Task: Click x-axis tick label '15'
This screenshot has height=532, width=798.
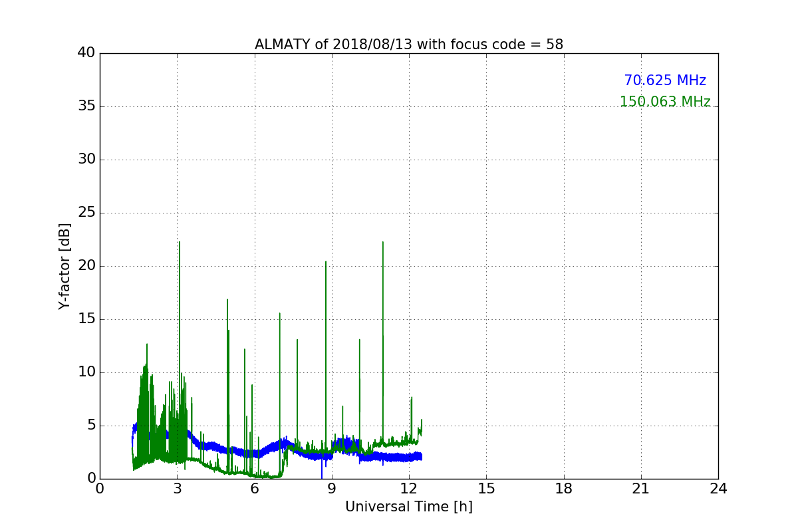Action: [486, 488]
